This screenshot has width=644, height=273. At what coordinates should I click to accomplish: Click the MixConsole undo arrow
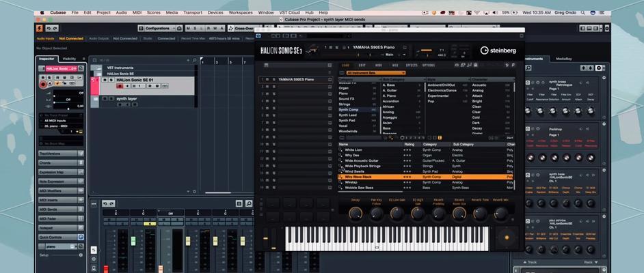(105, 203)
